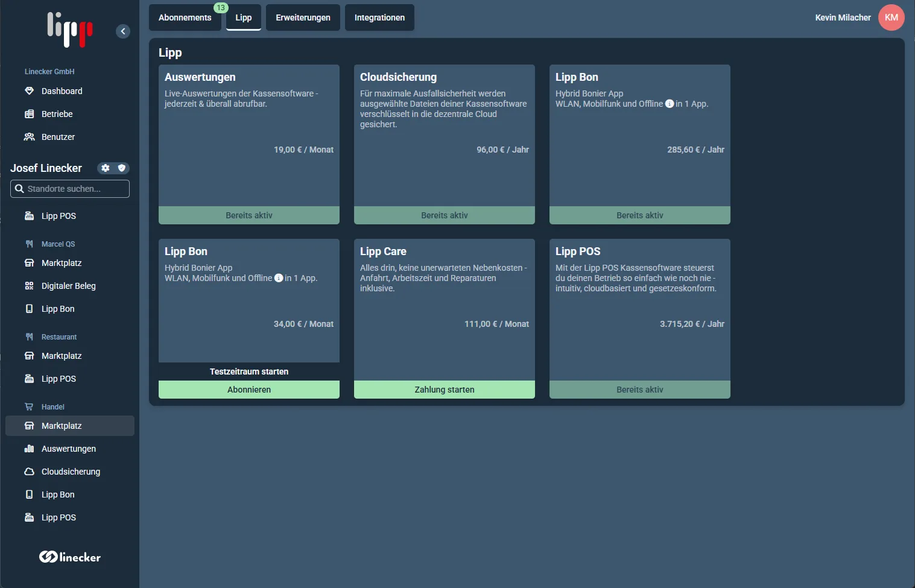
Task: Click Abonnieren button on Lipp Bon card
Action: [x=249, y=390]
